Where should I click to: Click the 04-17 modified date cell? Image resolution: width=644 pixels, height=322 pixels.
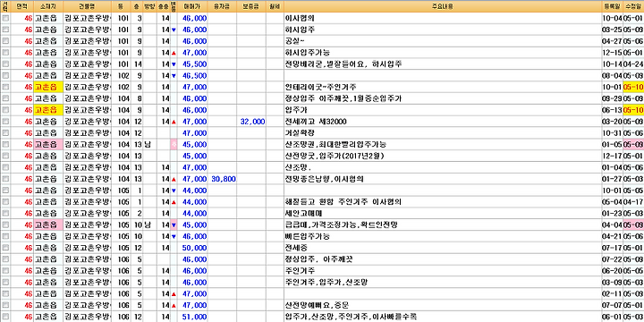tap(633, 202)
